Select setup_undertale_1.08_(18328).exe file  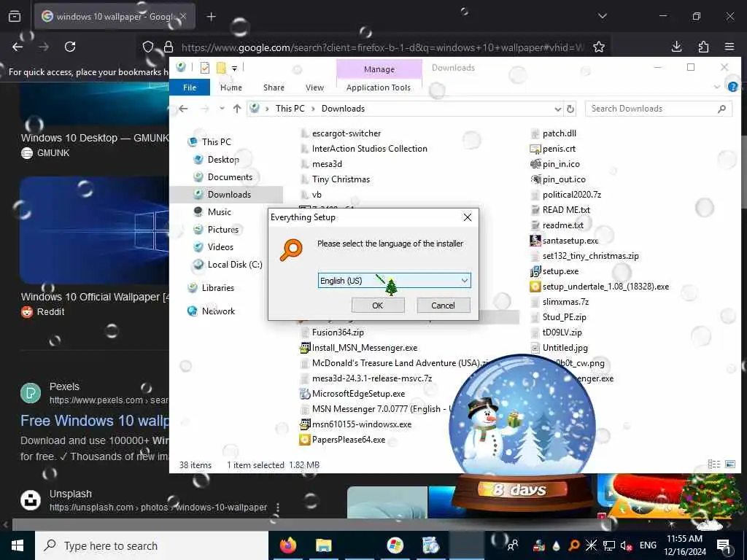605,287
